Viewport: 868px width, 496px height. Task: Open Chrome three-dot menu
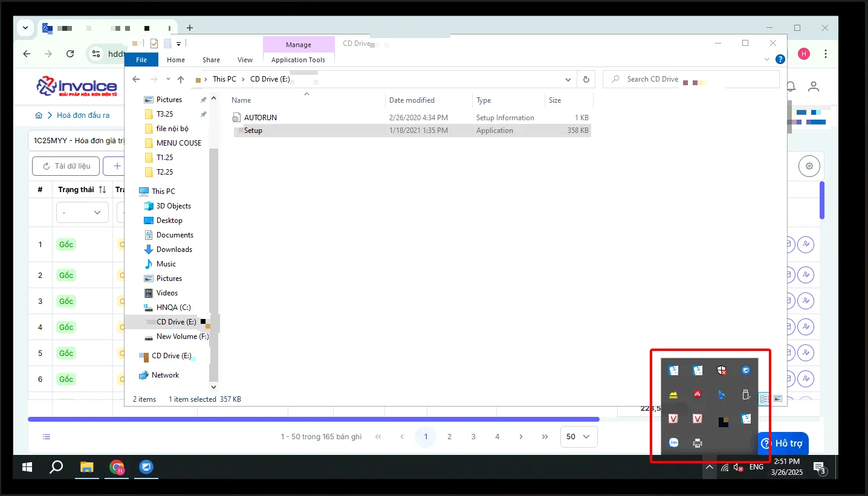pyautogui.click(x=826, y=54)
